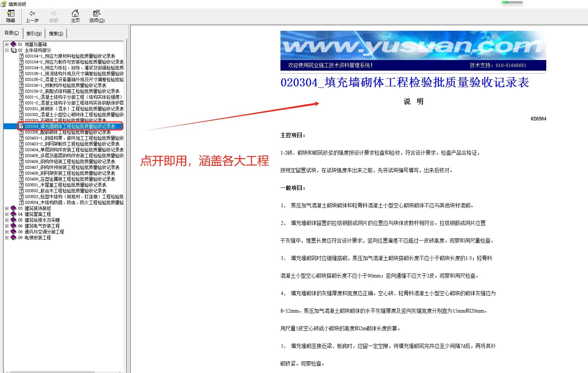Expand the 06 建筑电气安装工程 node

click(x=7, y=226)
